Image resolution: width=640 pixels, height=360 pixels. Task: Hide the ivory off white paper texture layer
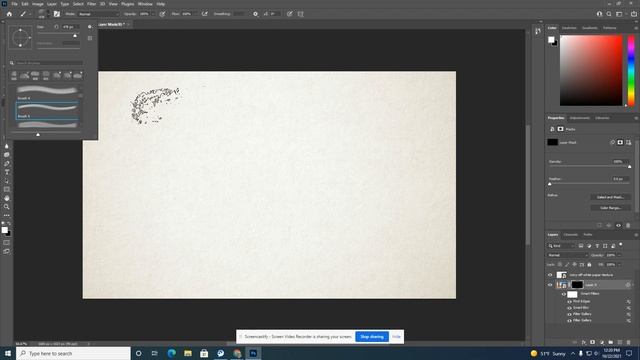(x=550, y=275)
